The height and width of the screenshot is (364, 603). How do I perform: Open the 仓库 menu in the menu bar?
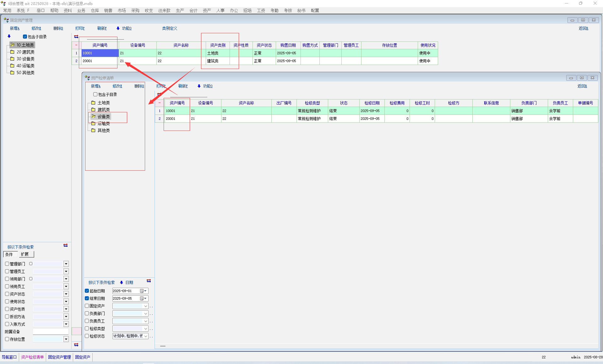coord(95,10)
